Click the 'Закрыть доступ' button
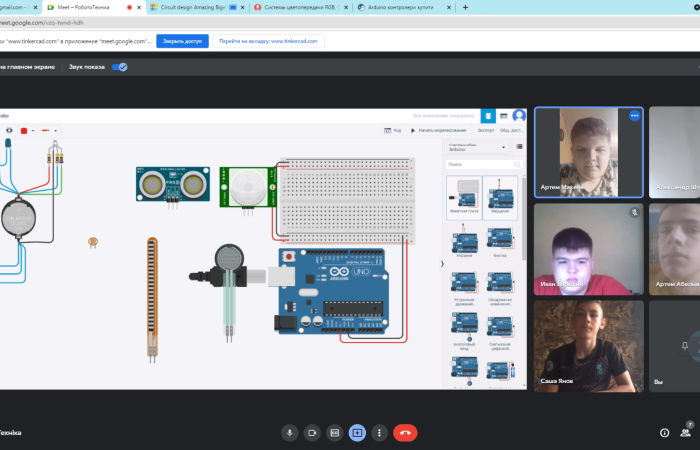700x450 pixels. 181,41
